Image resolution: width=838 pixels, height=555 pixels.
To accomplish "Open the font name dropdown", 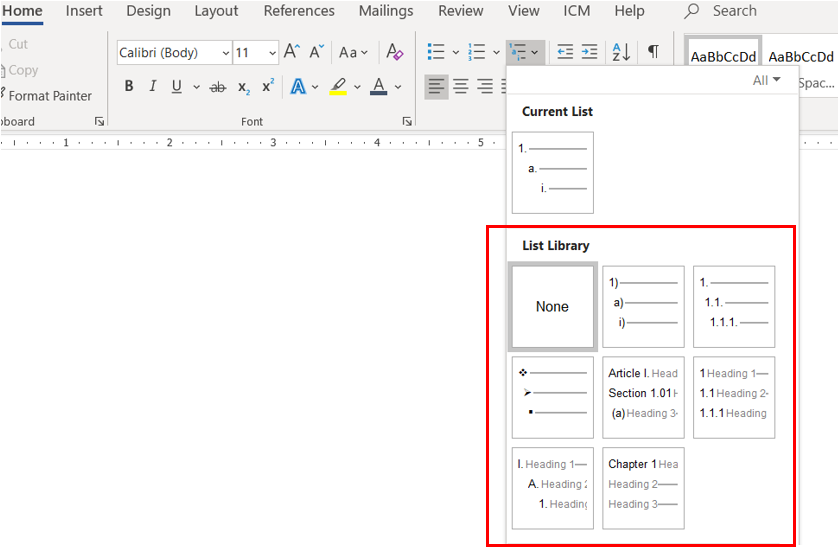I will pyautogui.click(x=224, y=53).
